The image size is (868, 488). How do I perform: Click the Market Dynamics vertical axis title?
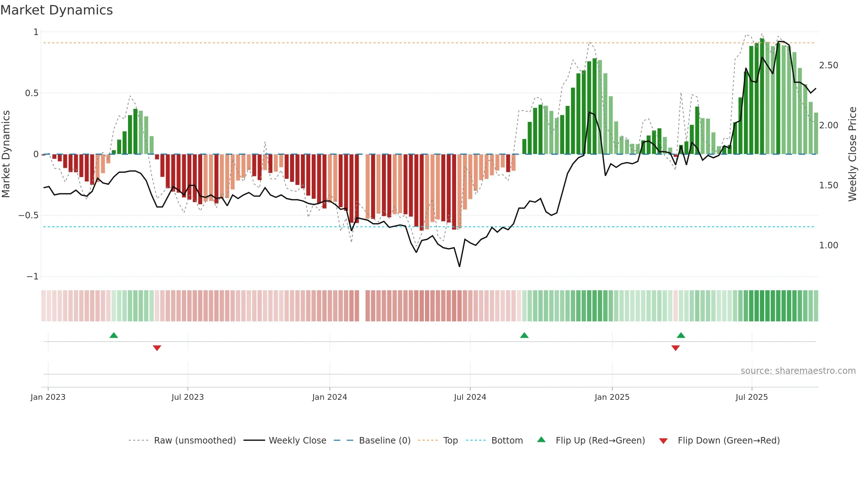(6, 154)
